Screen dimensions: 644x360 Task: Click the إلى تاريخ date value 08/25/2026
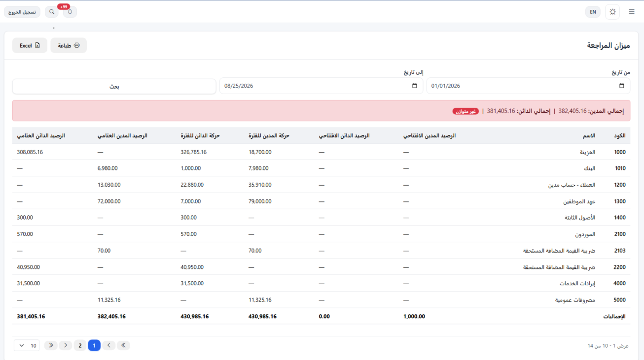click(239, 86)
